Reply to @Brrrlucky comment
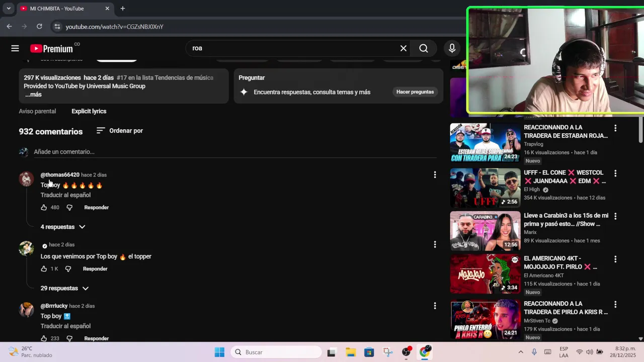 pos(96,338)
